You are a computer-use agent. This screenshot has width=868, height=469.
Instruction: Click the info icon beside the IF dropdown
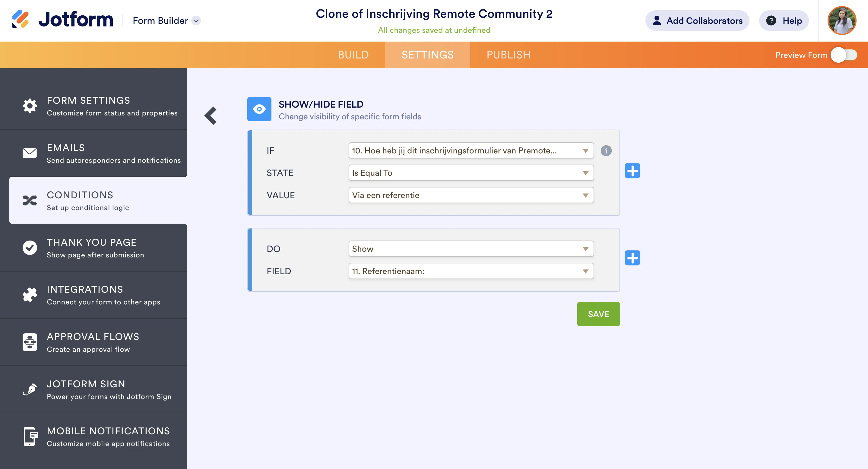click(607, 151)
